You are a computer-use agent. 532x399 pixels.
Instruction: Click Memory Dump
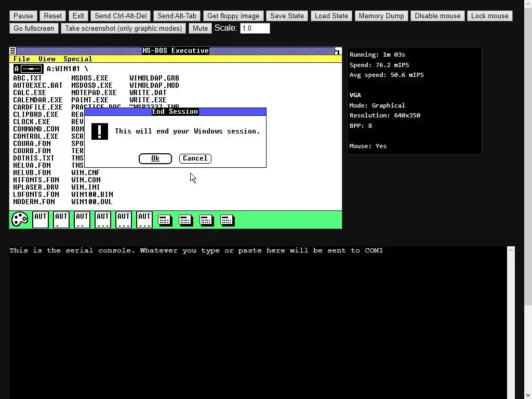(x=381, y=16)
